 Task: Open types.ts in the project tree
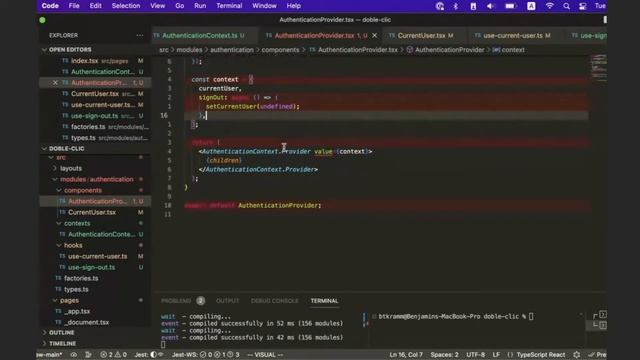(x=95, y=289)
